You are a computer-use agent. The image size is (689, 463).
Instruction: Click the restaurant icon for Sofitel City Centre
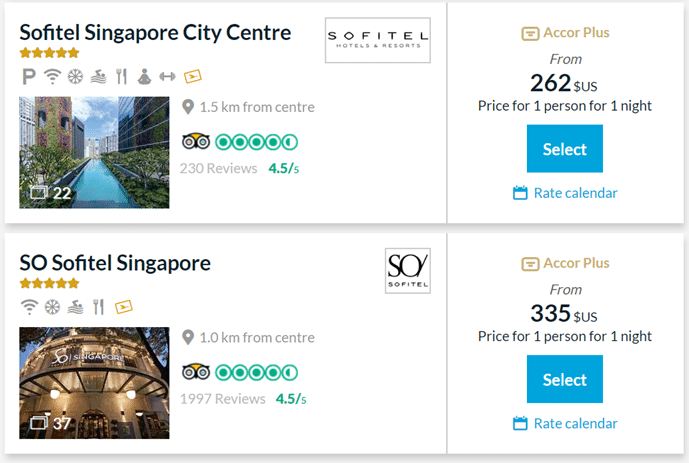pos(121,76)
